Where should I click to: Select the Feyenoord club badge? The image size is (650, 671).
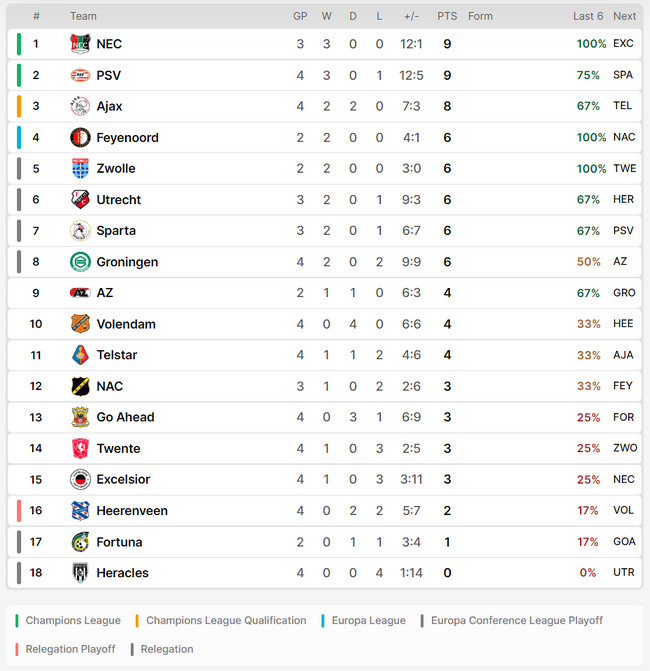(x=80, y=137)
